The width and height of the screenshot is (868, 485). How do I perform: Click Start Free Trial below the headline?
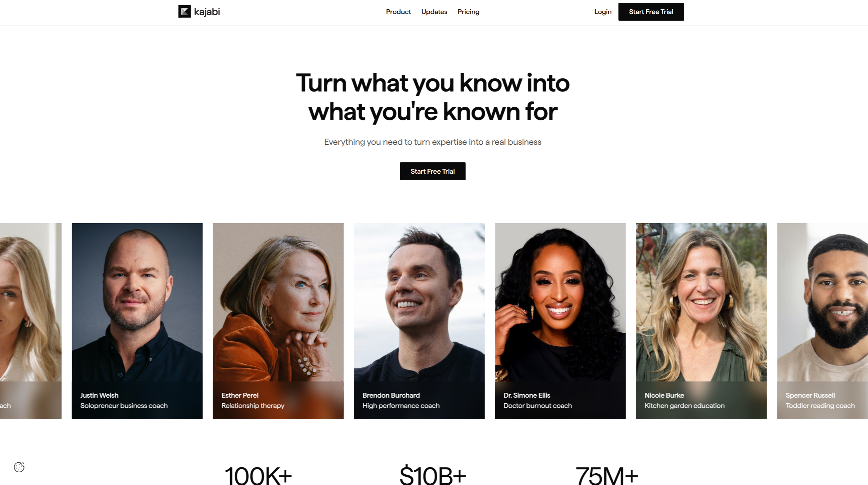(x=432, y=171)
